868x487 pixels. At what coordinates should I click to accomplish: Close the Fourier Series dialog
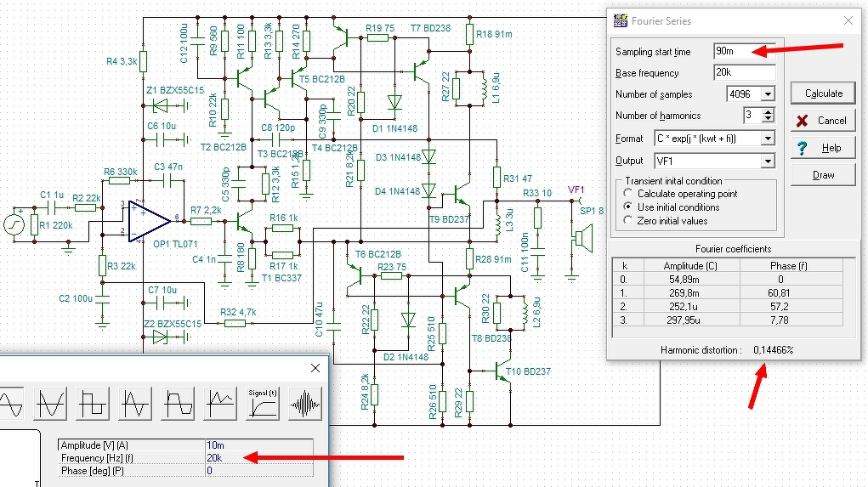point(848,21)
